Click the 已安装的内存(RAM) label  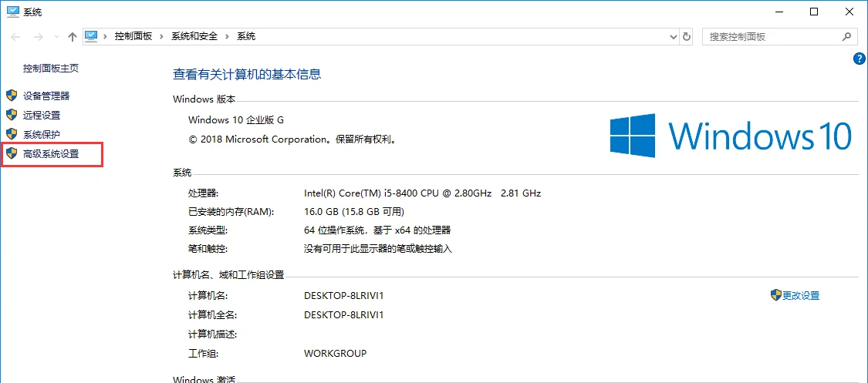pos(231,212)
